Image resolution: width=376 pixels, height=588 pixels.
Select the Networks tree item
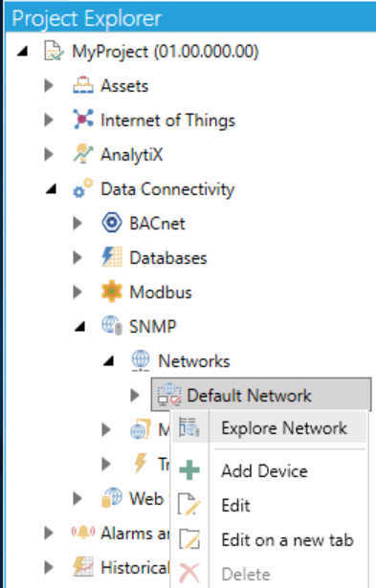(x=194, y=361)
